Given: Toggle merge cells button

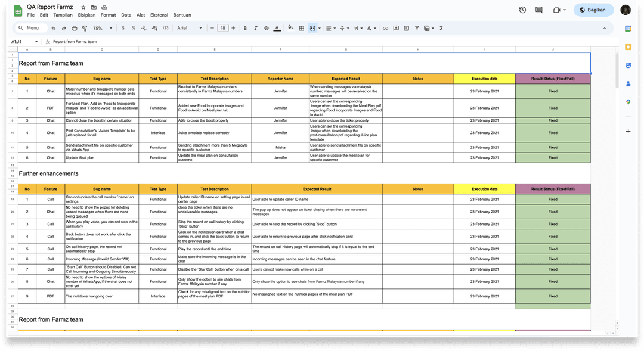Looking at the screenshot, I should coord(312,29).
